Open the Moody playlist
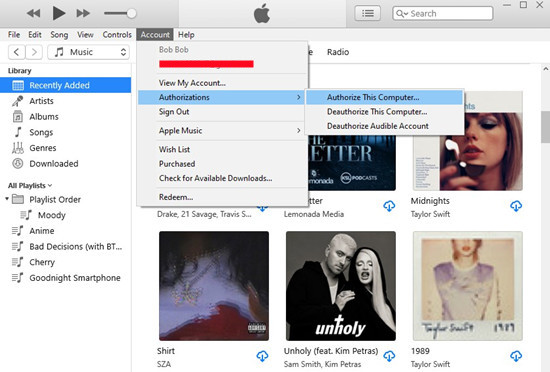The height and width of the screenshot is (372, 550). [52, 215]
